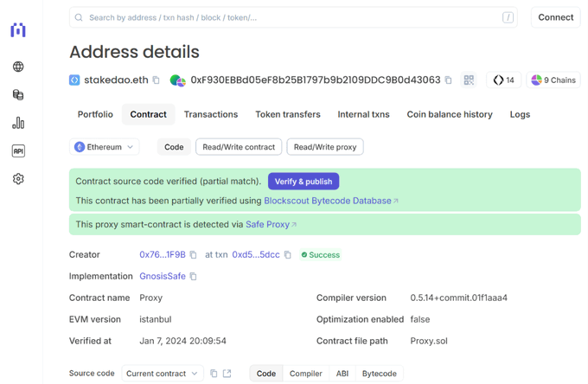Open source code in external IDE
This screenshot has height=384, width=588.
click(x=227, y=374)
